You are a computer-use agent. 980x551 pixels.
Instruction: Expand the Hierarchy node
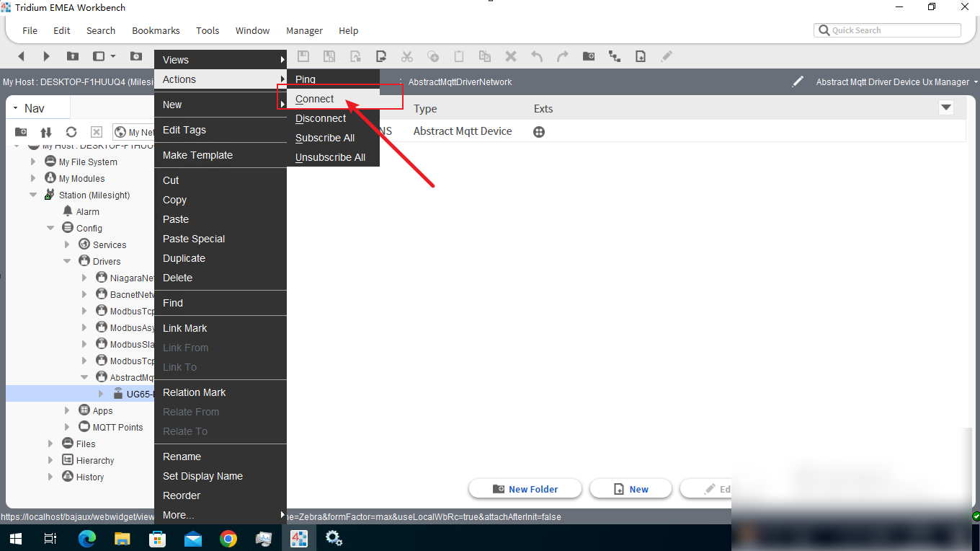(50, 461)
